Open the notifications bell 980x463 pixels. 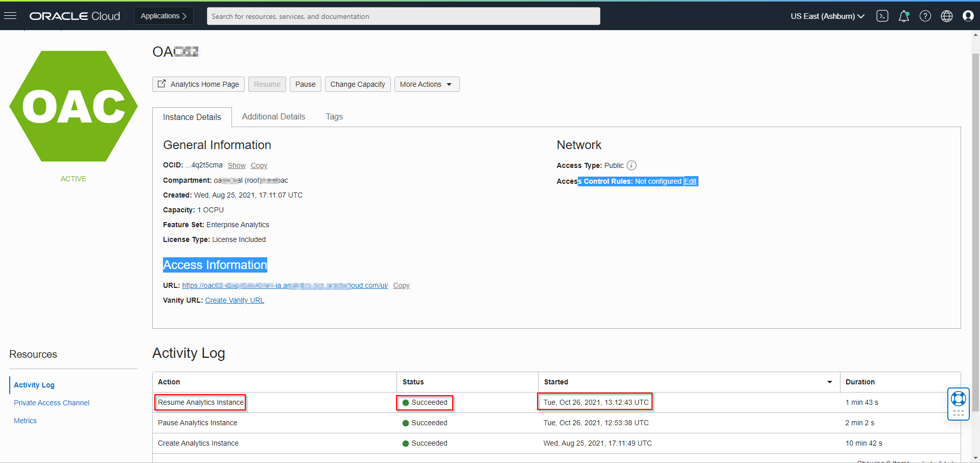point(904,16)
